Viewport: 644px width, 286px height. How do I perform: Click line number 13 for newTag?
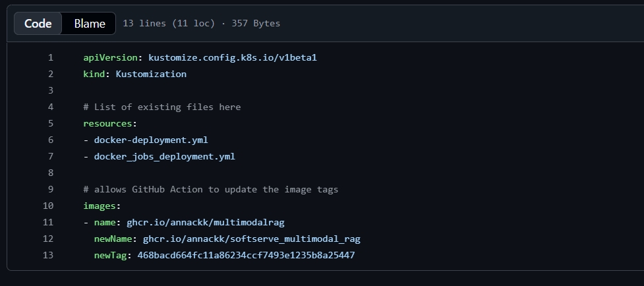pos(48,255)
